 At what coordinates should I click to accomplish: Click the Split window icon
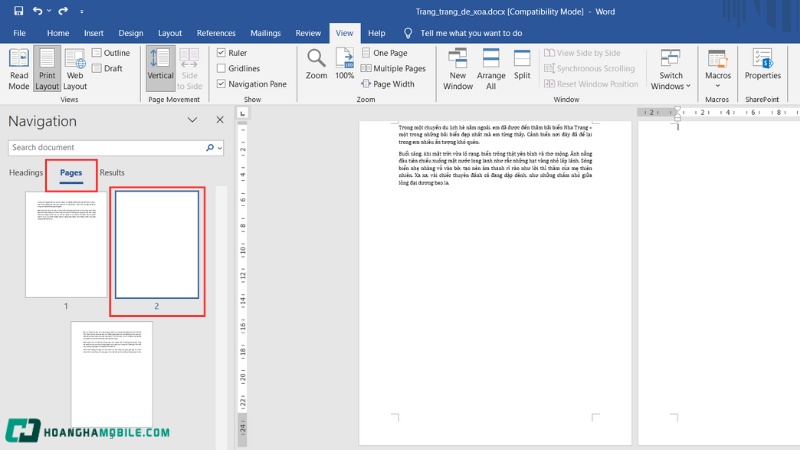(x=522, y=62)
